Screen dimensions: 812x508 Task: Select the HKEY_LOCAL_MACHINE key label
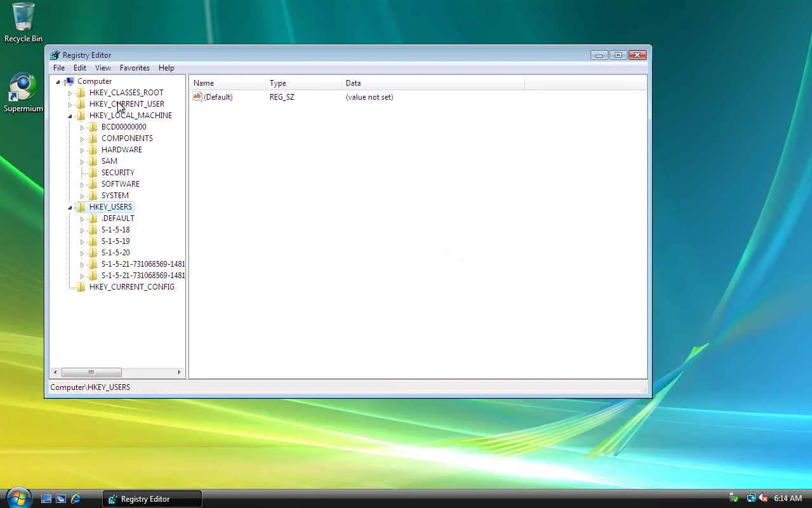click(x=131, y=116)
